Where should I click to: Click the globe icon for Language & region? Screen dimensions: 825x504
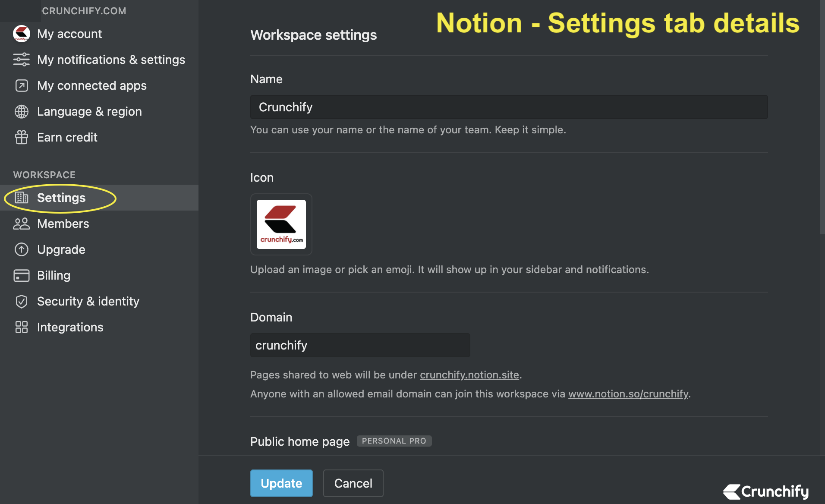(22, 111)
